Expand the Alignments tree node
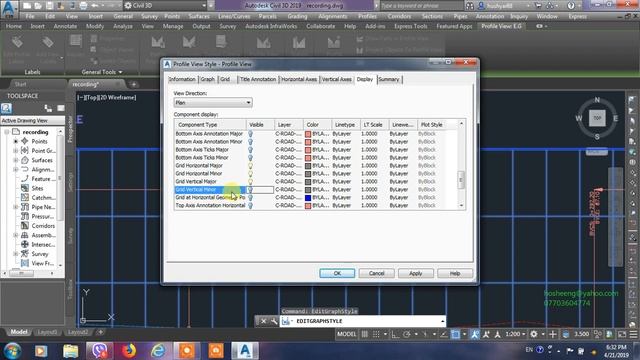Screen dimensions: 640x360 coord(16,169)
